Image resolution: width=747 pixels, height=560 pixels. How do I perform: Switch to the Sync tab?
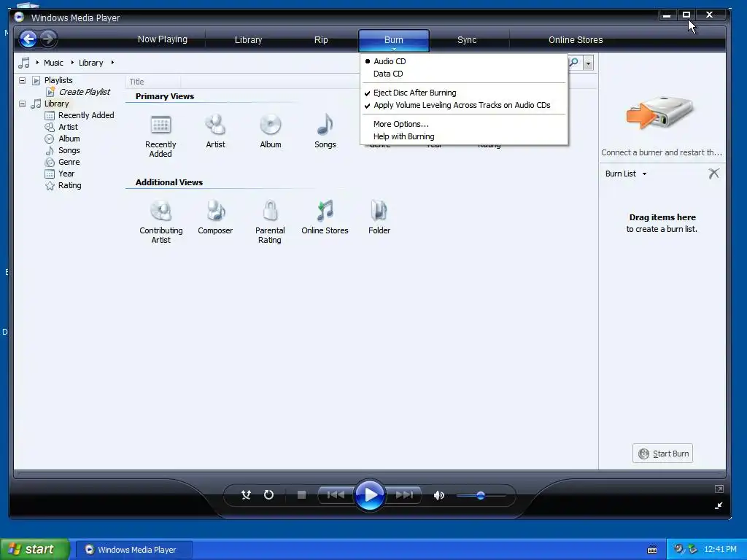[x=467, y=39]
